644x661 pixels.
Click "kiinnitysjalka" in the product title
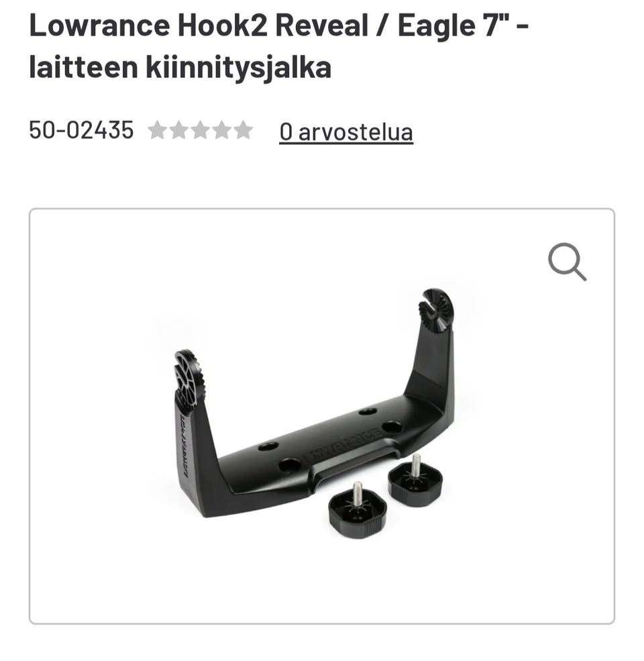point(239,68)
